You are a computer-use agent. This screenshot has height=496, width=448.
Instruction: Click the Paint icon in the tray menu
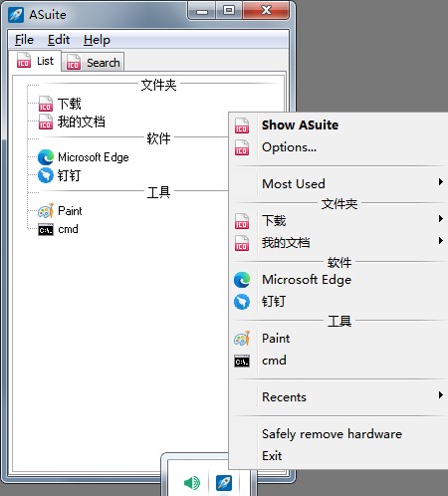242,339
